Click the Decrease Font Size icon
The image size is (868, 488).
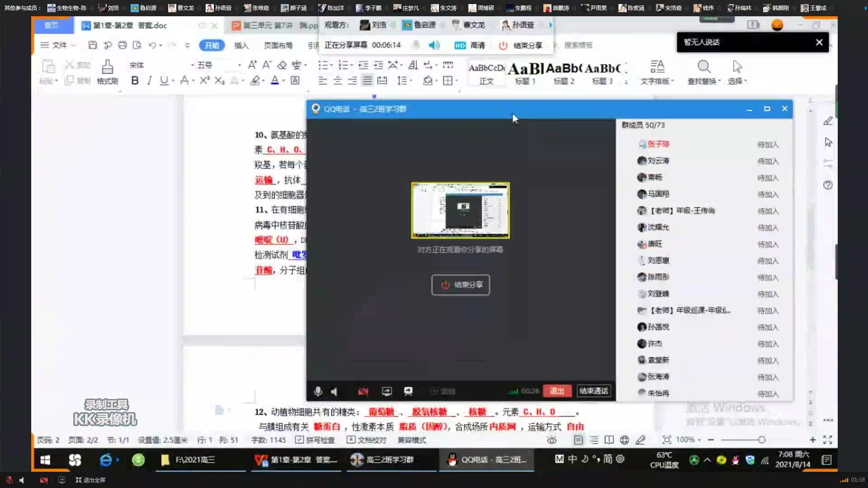tap(267, 65)
